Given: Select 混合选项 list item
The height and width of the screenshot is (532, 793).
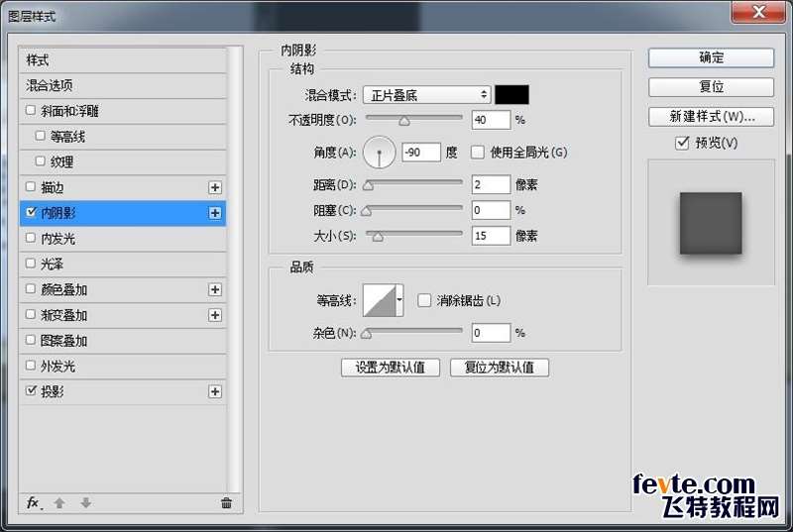Looking at the screenshot, I should coord(122,85).
